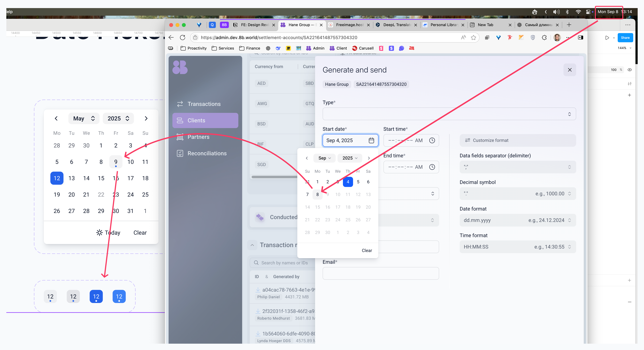The image size is (644, 350).
Task: Open Bluetooth menu in menu bar
Action: tap(567, 12)
